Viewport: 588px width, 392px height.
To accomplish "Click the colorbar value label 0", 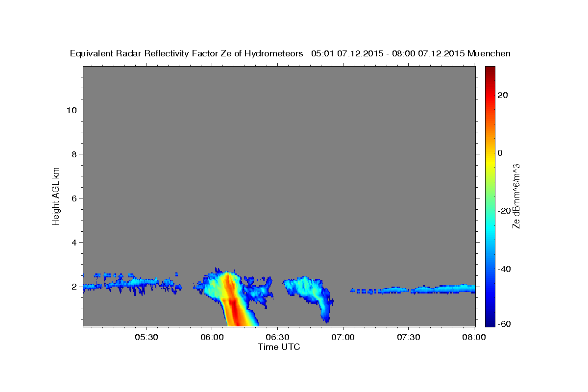I will tap(500, 153).
